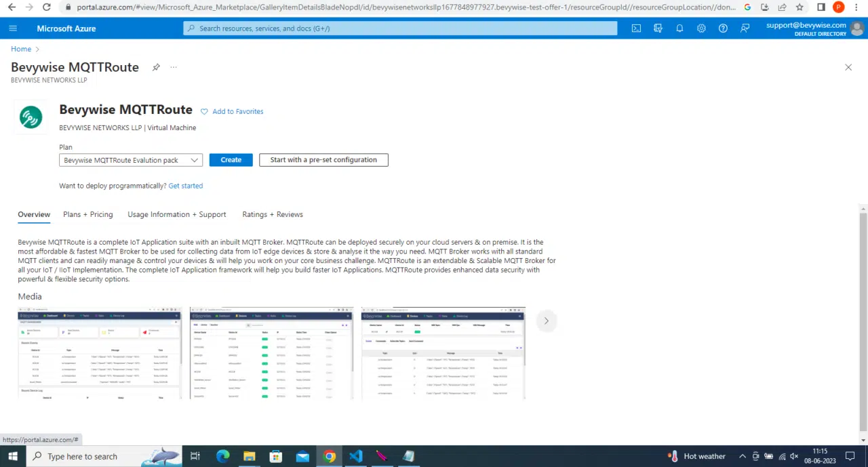Click the Share icon in address bar
The height and width of the screenshot is (467, 868).
[782, 7]
